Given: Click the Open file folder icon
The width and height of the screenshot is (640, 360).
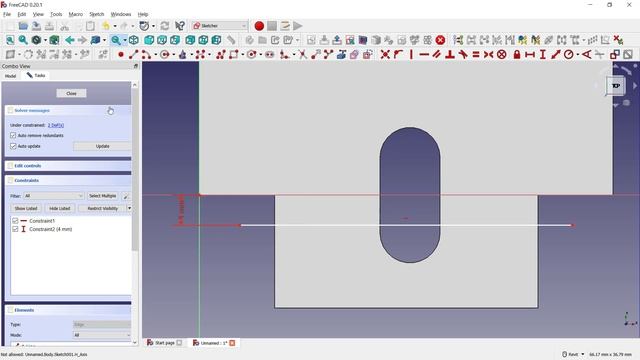Looking at the screenshot, I should [x=23, y=26].
